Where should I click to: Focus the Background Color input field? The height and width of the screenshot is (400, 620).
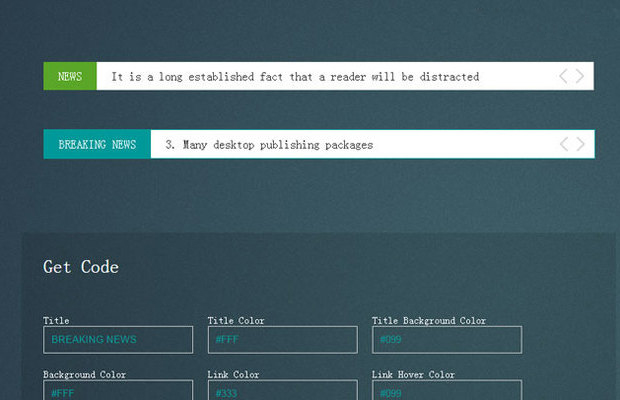118,391
